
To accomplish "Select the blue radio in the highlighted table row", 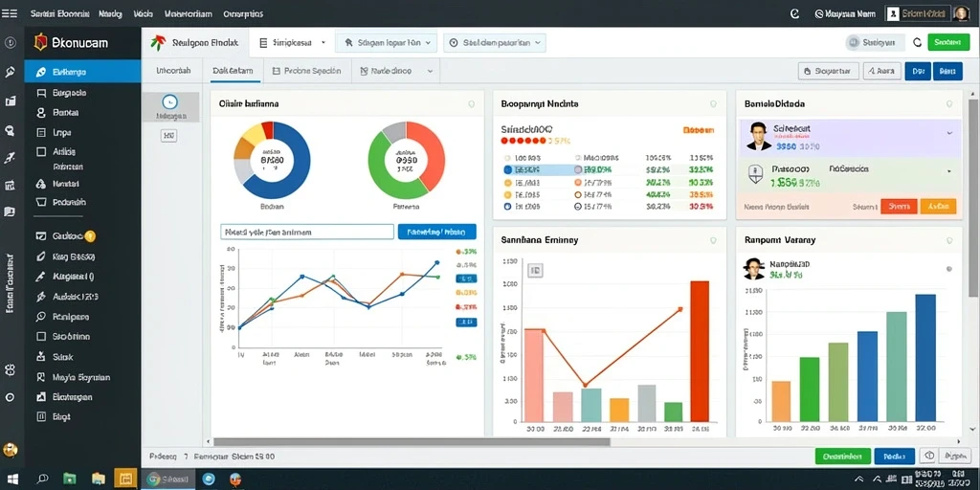I will pos(507,169).
